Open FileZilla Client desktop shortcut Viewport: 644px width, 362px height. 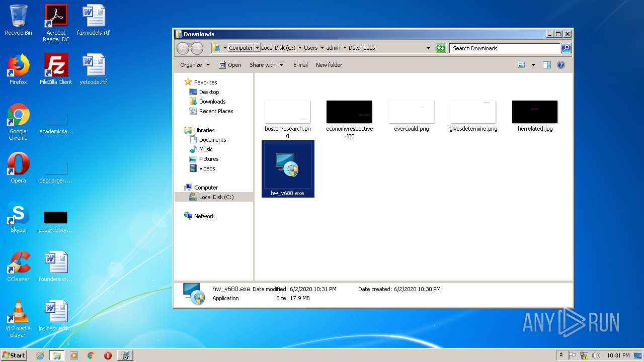(56, 69)
